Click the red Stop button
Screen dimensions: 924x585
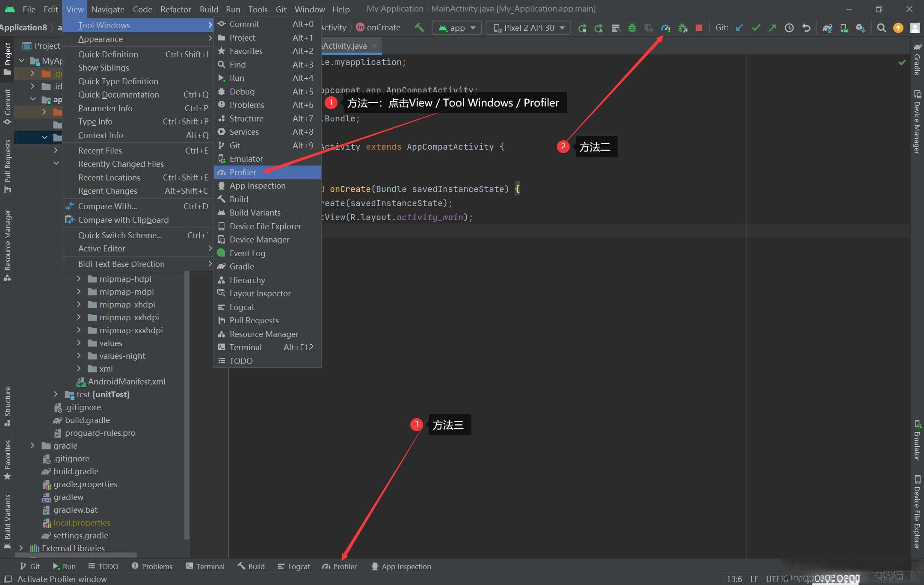point(699,28)
